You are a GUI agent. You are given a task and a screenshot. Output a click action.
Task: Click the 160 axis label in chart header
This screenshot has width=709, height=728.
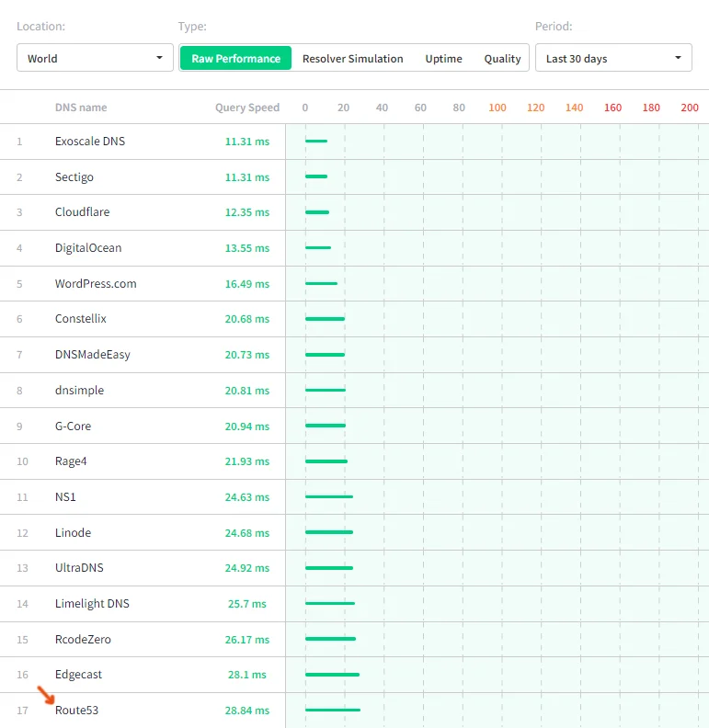[x=612, y=108]
